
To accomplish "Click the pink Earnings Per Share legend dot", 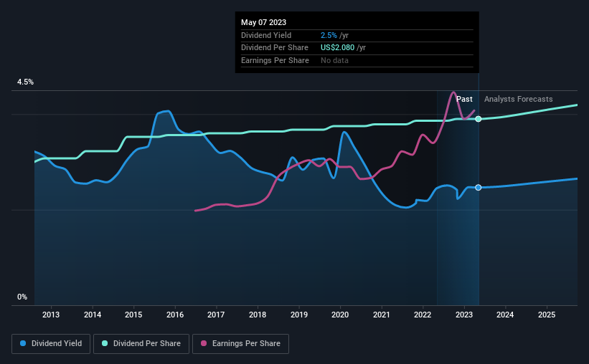I will pyautogui.click(x=204, y=343).
